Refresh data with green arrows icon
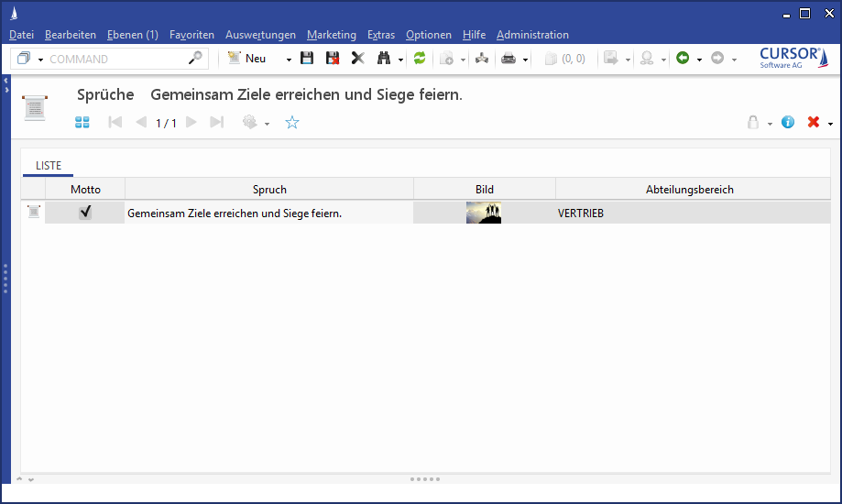This screenshot has width=842, height=504. point(420,59)
